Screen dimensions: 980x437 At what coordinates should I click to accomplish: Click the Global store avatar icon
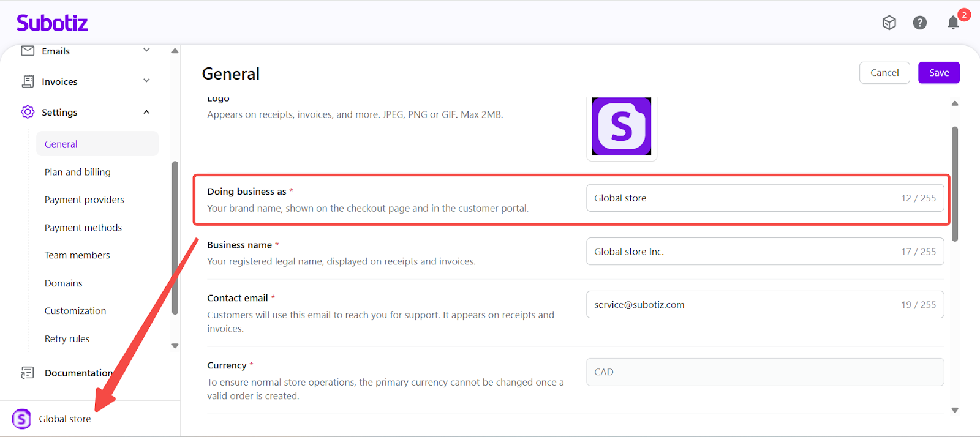pos(21,419)
